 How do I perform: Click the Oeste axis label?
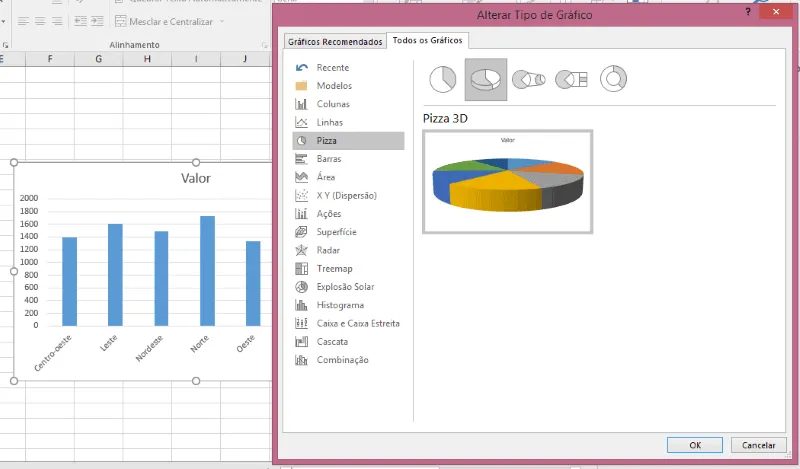pos(245,343)
